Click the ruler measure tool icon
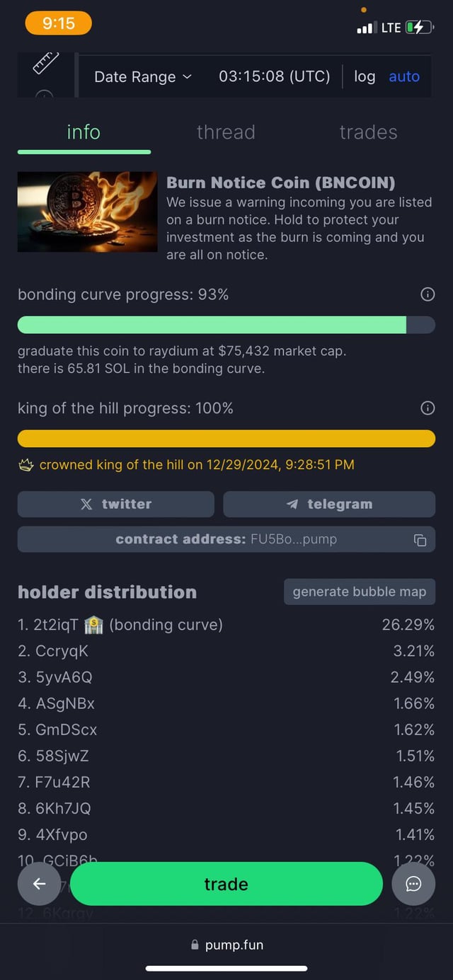Viewport: 453px width, 980px height. point(46,64)
